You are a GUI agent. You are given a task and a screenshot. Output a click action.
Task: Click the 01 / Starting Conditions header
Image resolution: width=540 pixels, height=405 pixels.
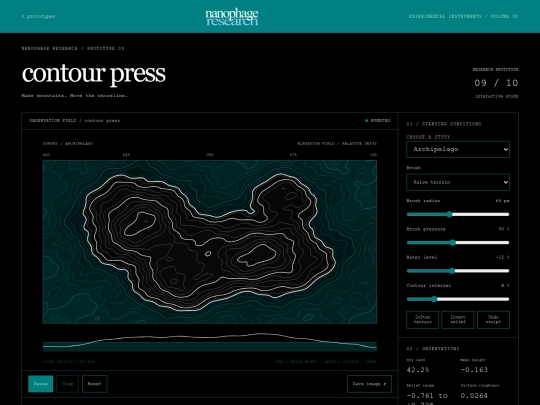444,124
